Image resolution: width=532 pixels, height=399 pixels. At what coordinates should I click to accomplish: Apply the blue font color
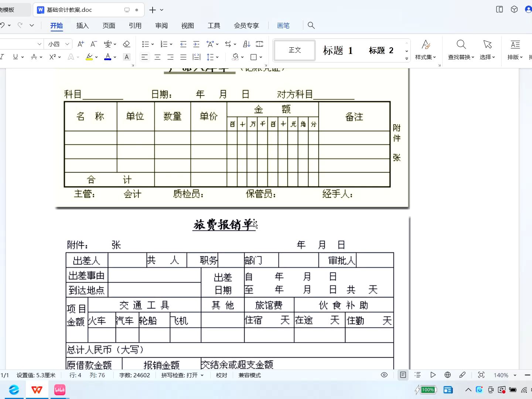point(108,57)
